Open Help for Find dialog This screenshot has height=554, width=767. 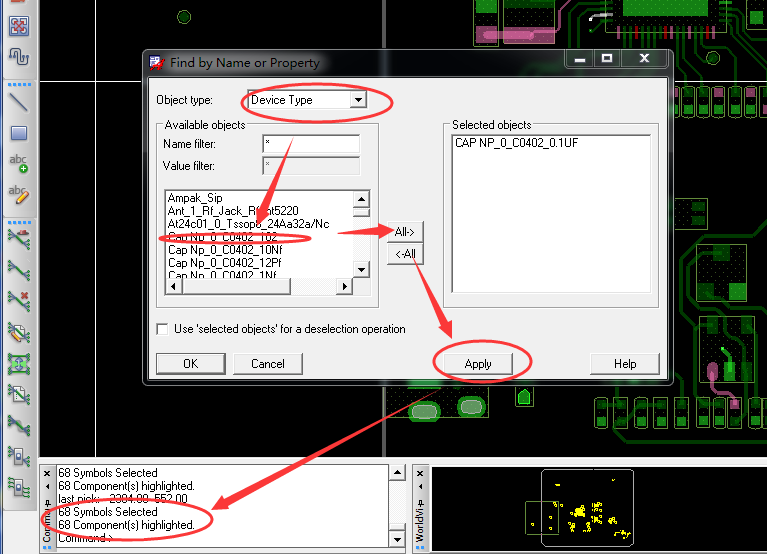tap(625, 364)
